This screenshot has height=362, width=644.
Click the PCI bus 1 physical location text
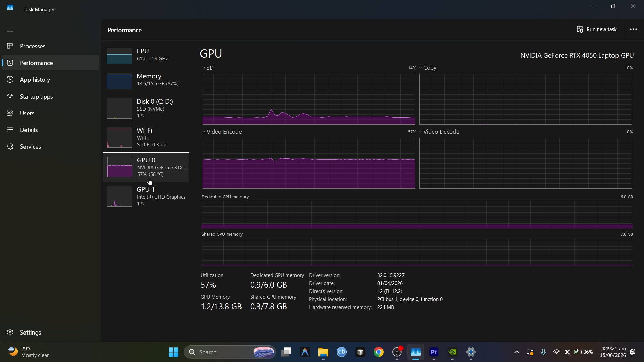(410, 299)
